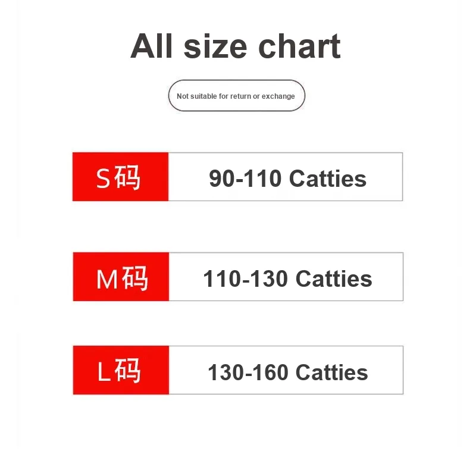This screenshot has width=476, height=476.
Task: Click the number range 130-160
Action: click(248, 372)
